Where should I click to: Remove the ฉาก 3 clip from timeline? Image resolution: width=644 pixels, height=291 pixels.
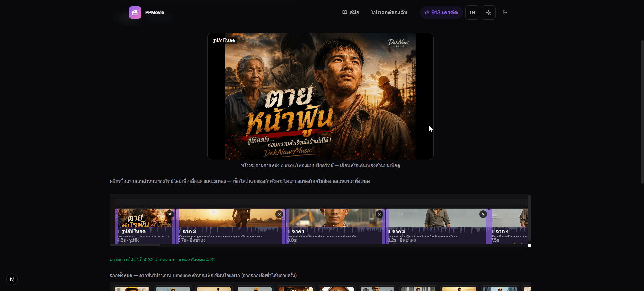point(279,214)
